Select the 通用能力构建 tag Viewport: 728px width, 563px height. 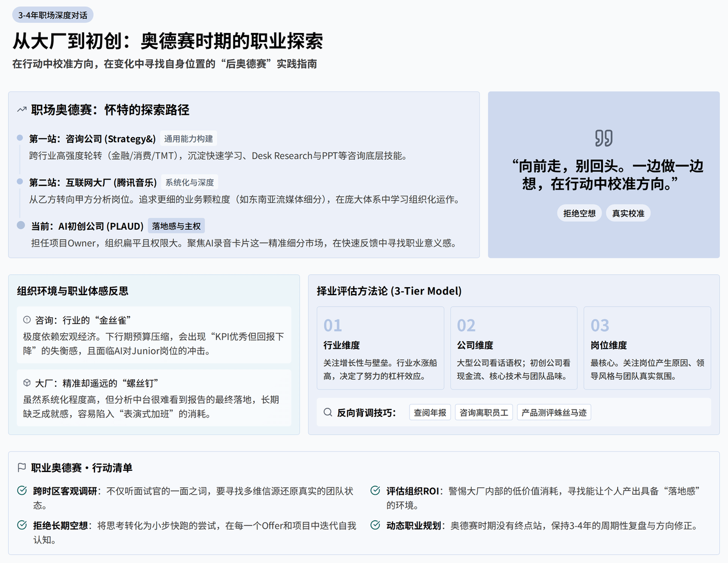[x=189, y=139]
